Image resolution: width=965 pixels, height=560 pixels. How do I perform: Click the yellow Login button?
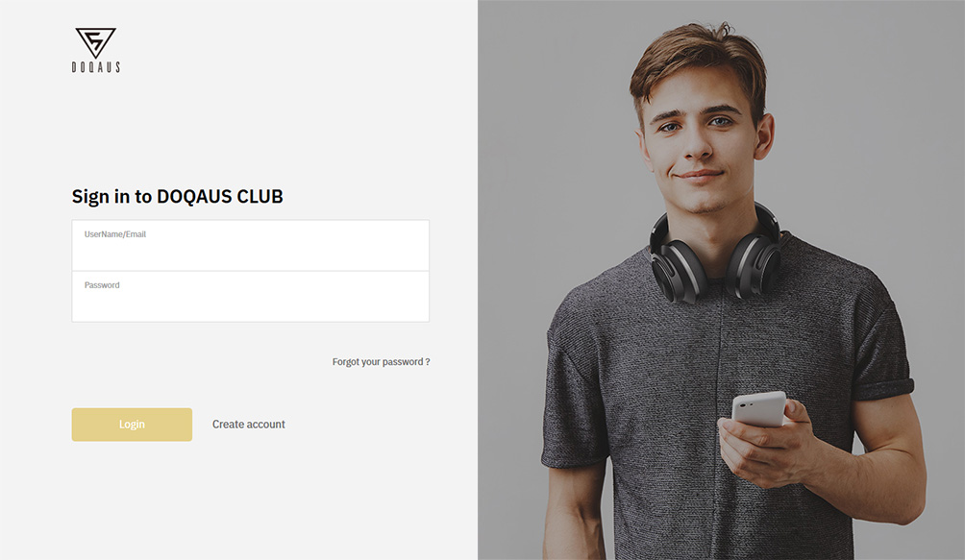(x=132, y=425)
